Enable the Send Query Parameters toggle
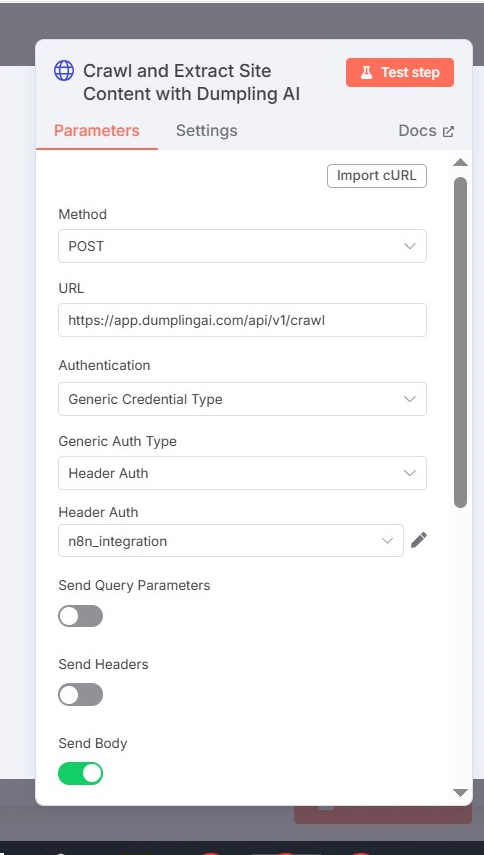This screenshot has width=484, height=855. pyautogui.click(x=81, y=616)
